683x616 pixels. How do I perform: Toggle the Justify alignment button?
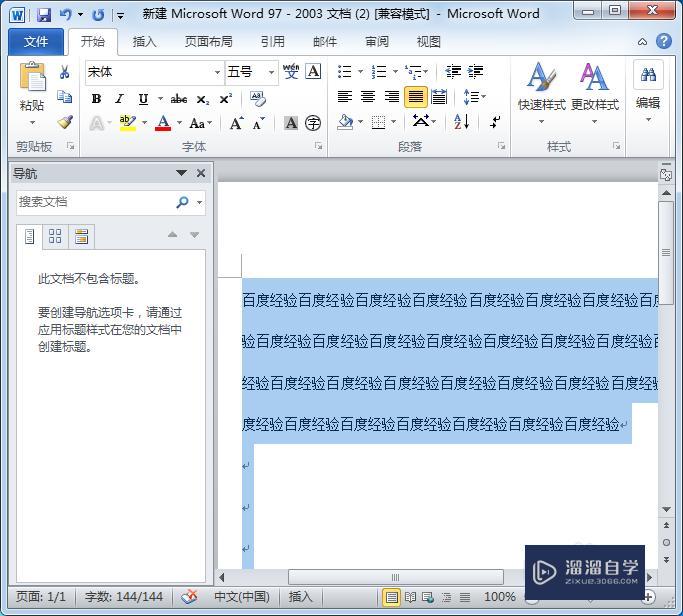click(x=416, y=96)
